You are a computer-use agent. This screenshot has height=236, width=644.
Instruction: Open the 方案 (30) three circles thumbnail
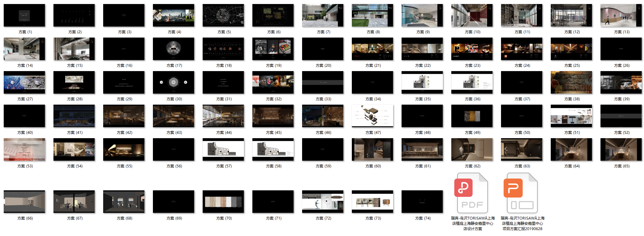(x=173, y=82)
